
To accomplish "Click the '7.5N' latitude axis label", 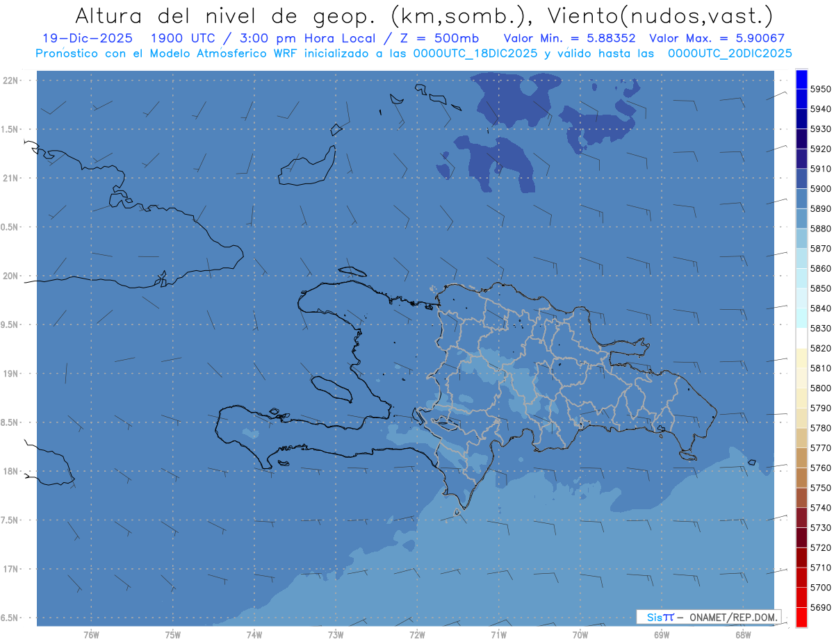I will point(10,520).
